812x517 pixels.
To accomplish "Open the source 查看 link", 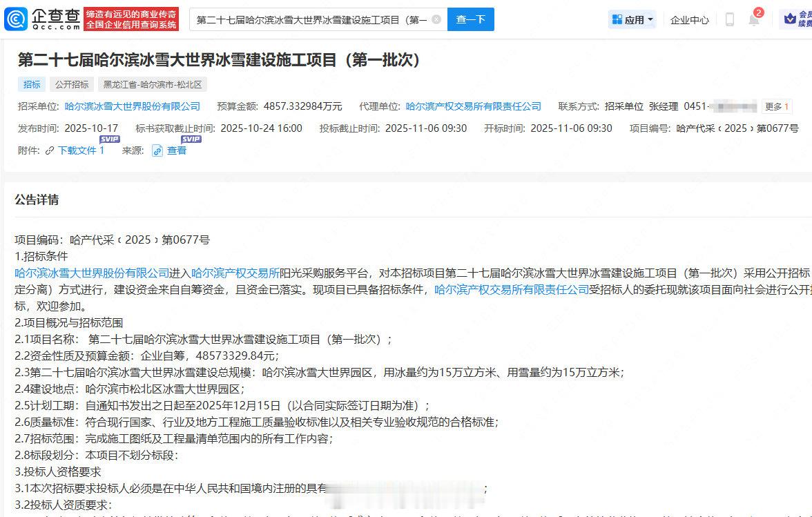I will point(177,150).
